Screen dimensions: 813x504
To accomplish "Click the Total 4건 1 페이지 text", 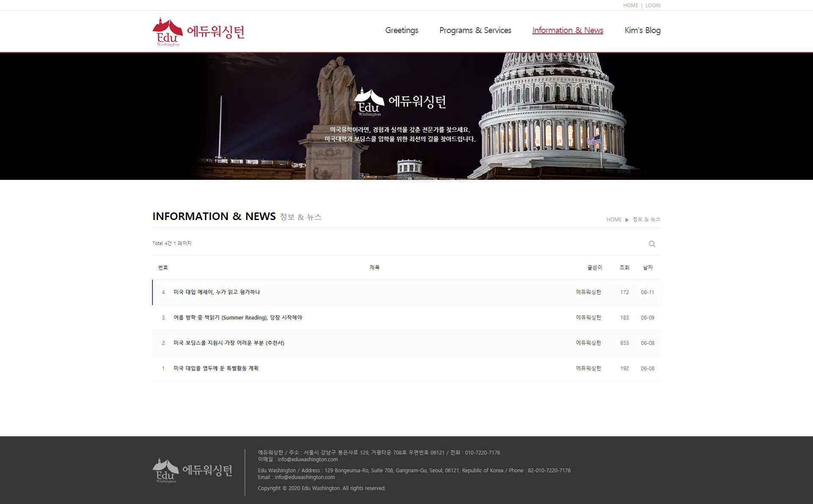I will point(172,243).
